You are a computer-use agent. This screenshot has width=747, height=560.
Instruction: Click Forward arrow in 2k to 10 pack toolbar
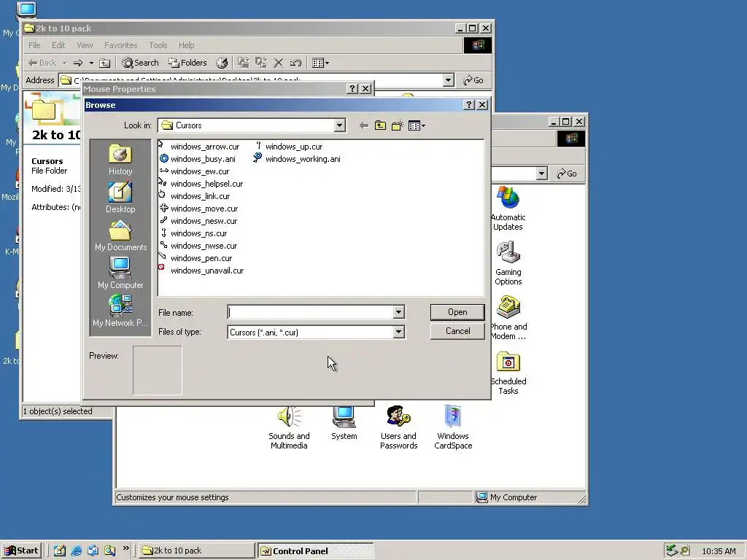pos(78,63)
